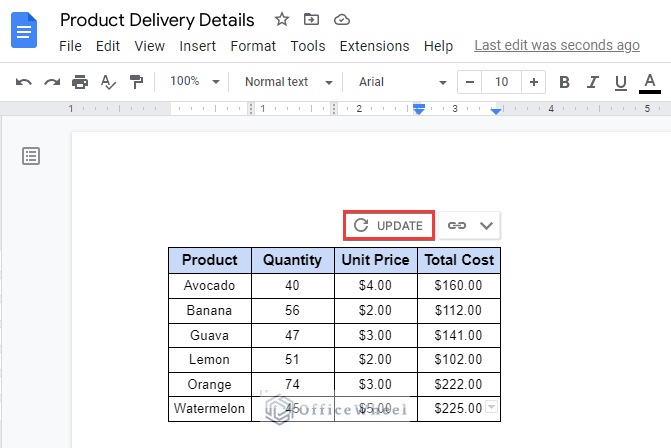Open dropdown arrow in $225.00 cell
The image size is (671, 448).
[x=492, y=406]
